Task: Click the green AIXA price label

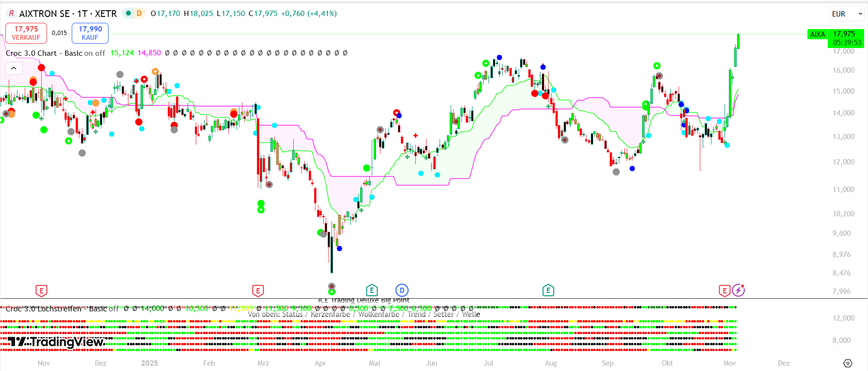Action: point(817,34)
